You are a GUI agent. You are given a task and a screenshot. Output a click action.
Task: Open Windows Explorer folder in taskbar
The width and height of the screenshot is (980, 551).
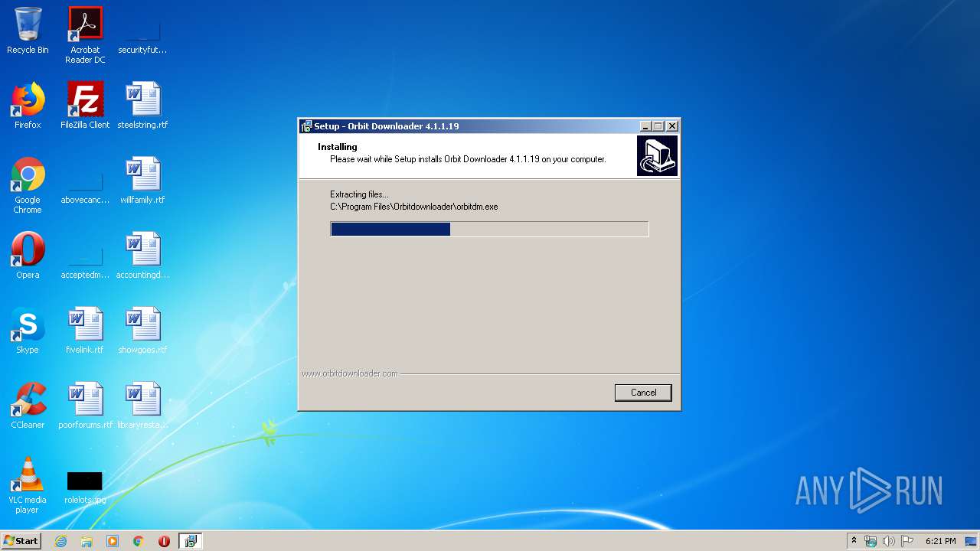click(x=87, y=541)
